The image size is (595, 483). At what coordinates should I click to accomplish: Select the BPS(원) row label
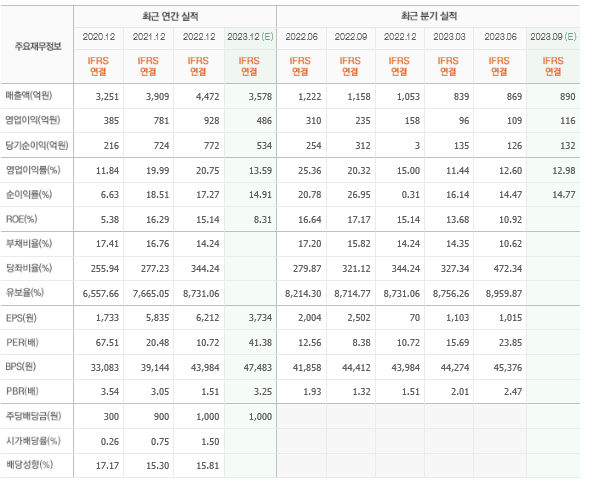click(x=21, y=367)
